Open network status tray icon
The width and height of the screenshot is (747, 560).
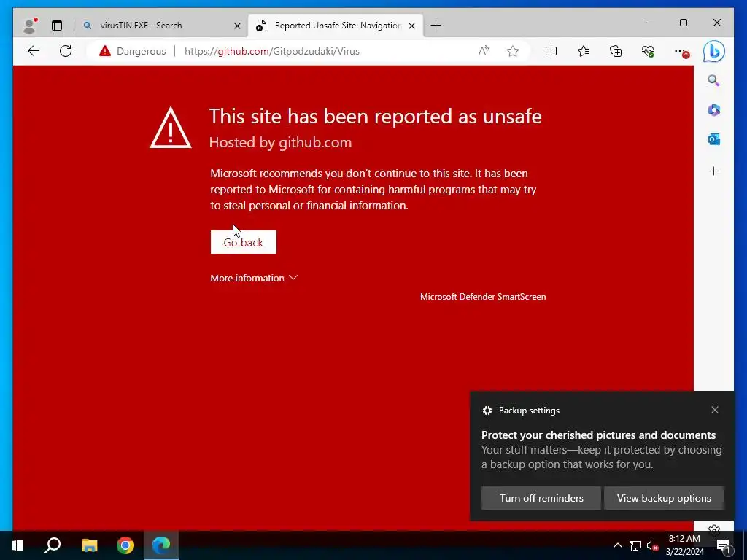[635, 545]
